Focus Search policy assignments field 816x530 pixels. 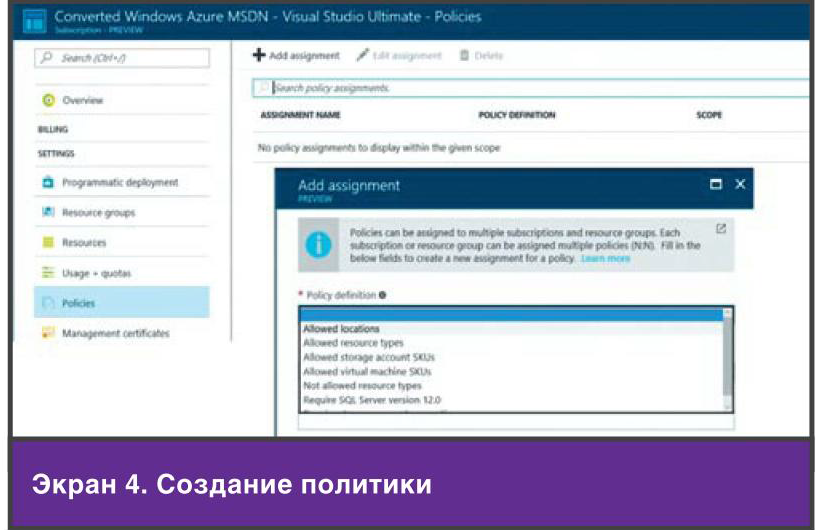pos(531,88)
